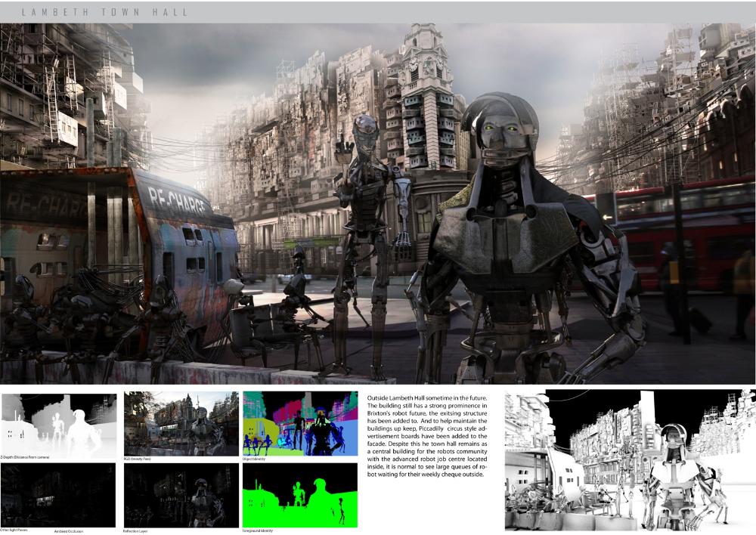Click the Object Identity caption label
The width and height of the screenshot is (756, 535).
[256, 459]
